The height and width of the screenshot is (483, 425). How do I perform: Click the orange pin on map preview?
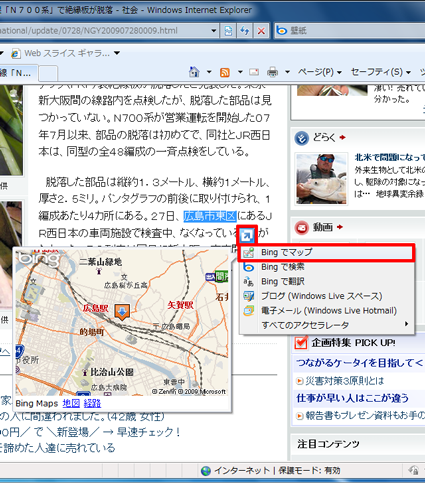click(122, 312)
